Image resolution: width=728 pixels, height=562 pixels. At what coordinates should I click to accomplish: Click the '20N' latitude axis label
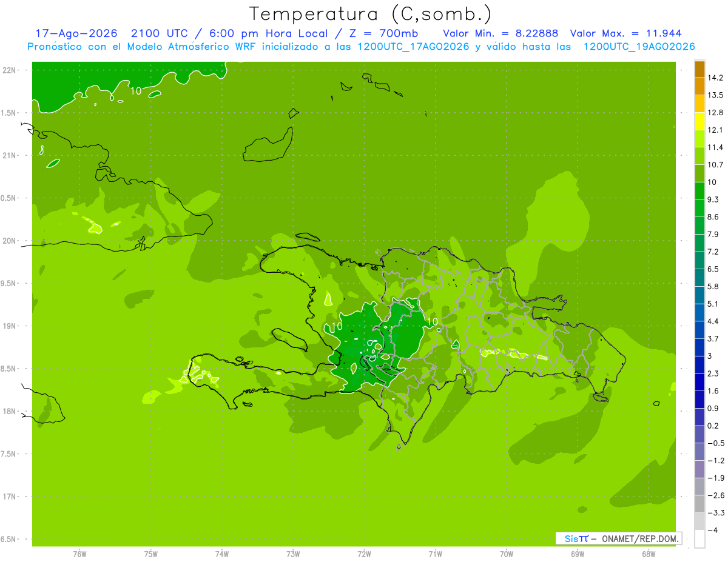[x=10, y=241]
